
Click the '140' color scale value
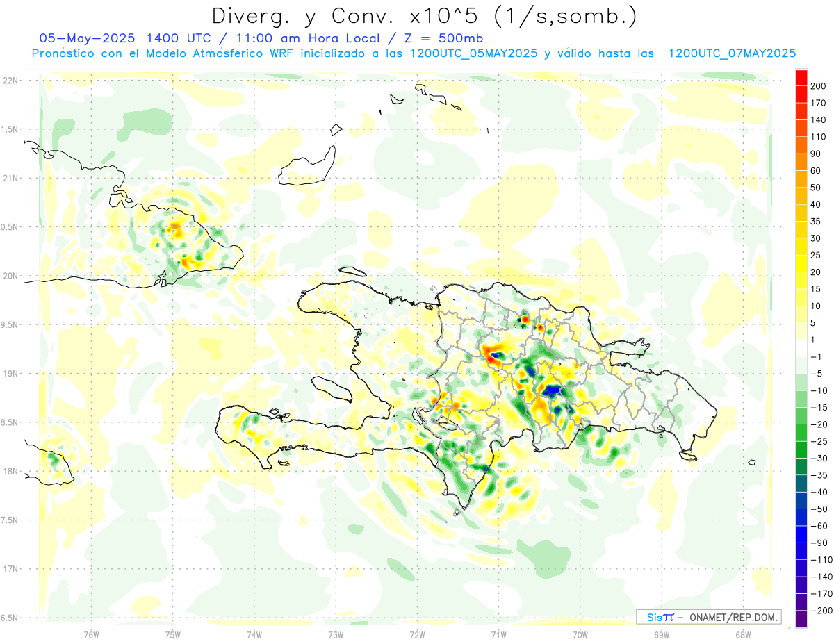[x=819, y=120]
